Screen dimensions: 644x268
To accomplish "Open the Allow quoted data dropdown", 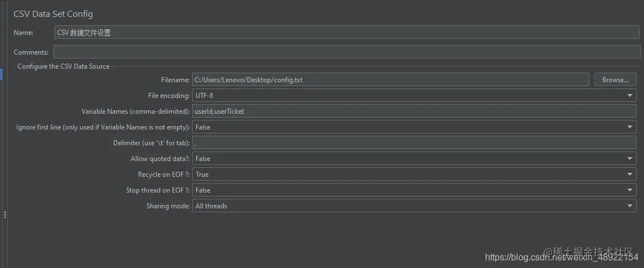I will tap(414, 158).
